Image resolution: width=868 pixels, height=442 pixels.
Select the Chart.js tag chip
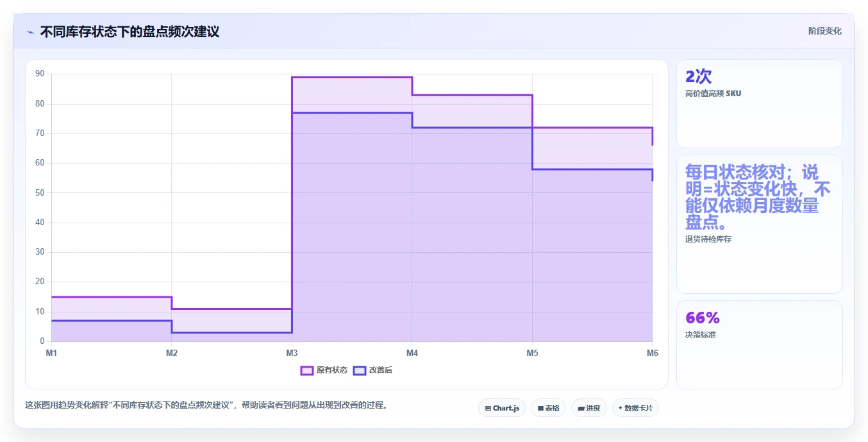click(502, 408)
